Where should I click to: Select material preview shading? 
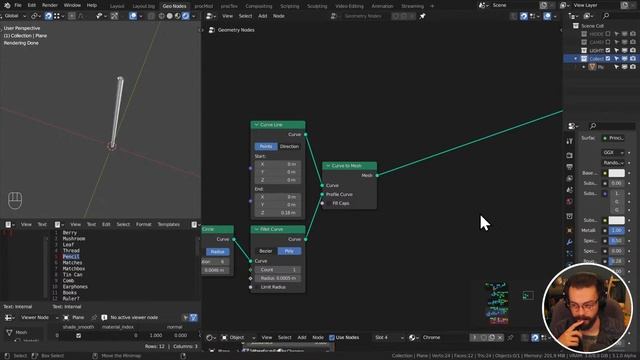coord(178,16)
